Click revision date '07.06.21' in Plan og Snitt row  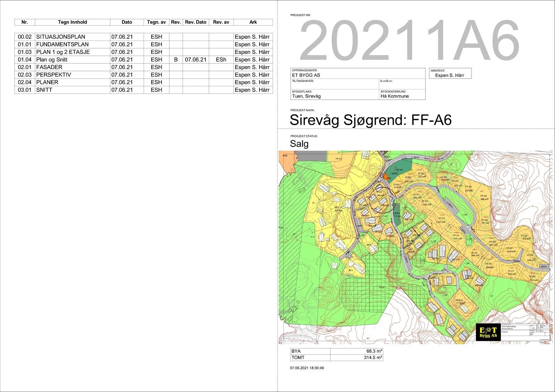[196, 60]
